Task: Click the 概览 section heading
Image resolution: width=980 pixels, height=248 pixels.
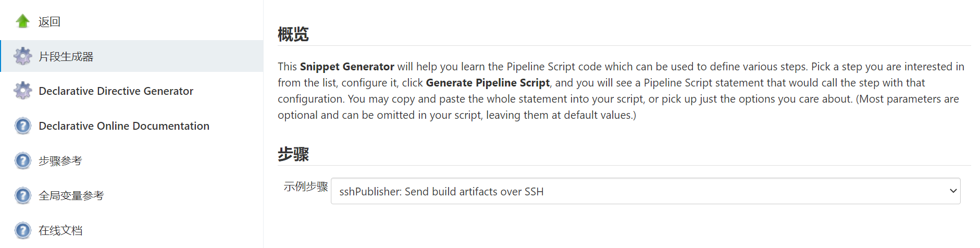Action: [x=293, y=34]
